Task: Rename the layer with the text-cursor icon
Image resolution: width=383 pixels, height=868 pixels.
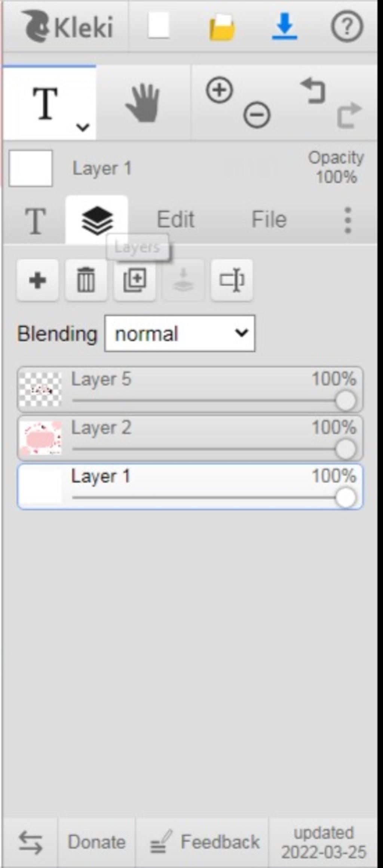Action: coord(232,280)
